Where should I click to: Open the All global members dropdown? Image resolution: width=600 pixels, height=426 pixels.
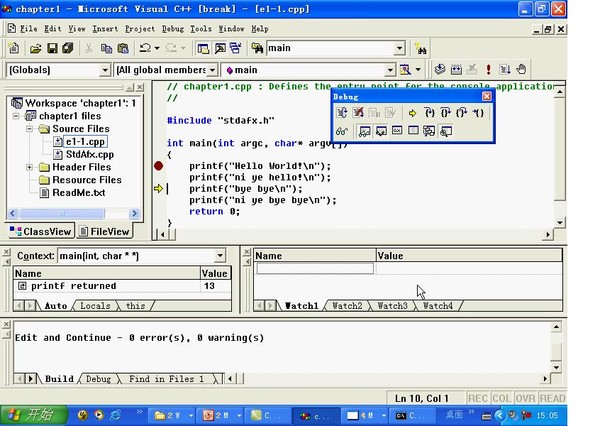[212, 70]
